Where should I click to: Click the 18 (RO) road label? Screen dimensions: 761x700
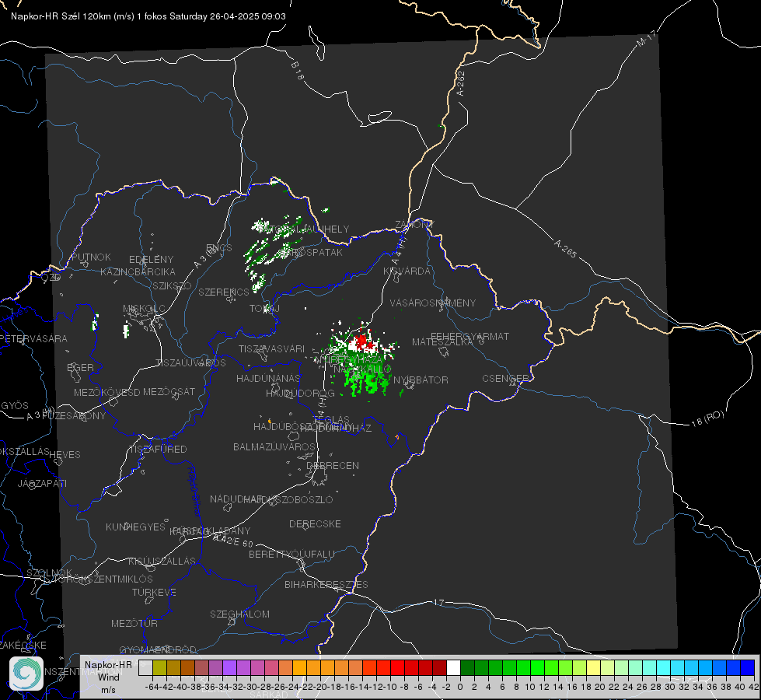coord(707,418)
